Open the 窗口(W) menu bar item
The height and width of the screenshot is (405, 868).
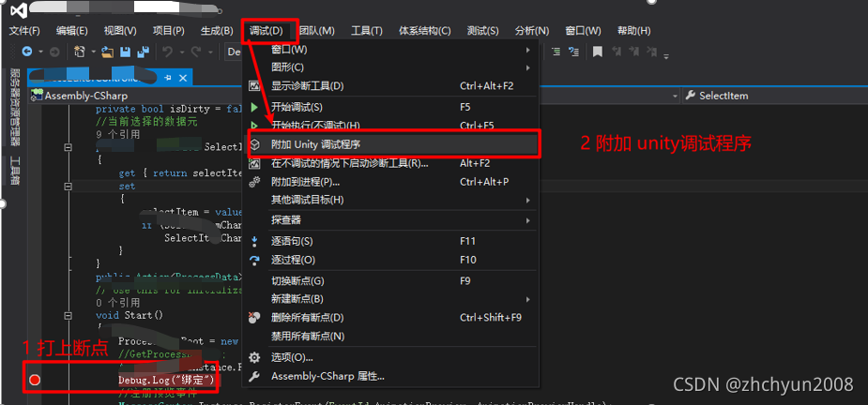pyautogui.click(x=584, y=31)
